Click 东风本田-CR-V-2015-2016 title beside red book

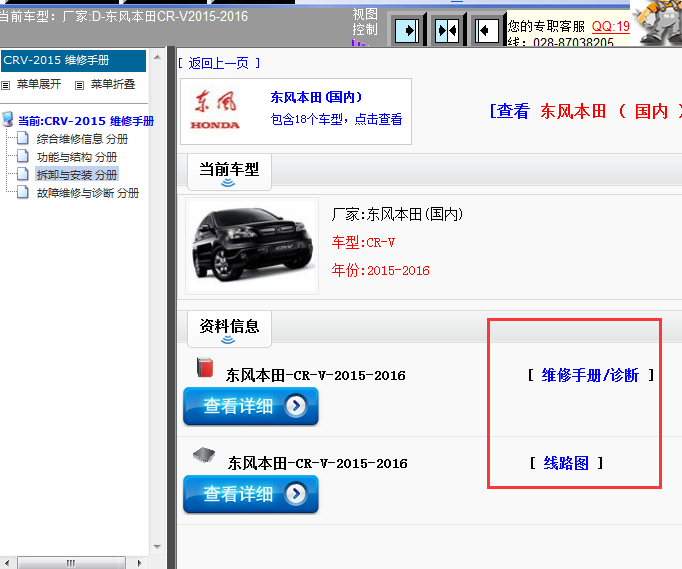(x=316, y=375)
